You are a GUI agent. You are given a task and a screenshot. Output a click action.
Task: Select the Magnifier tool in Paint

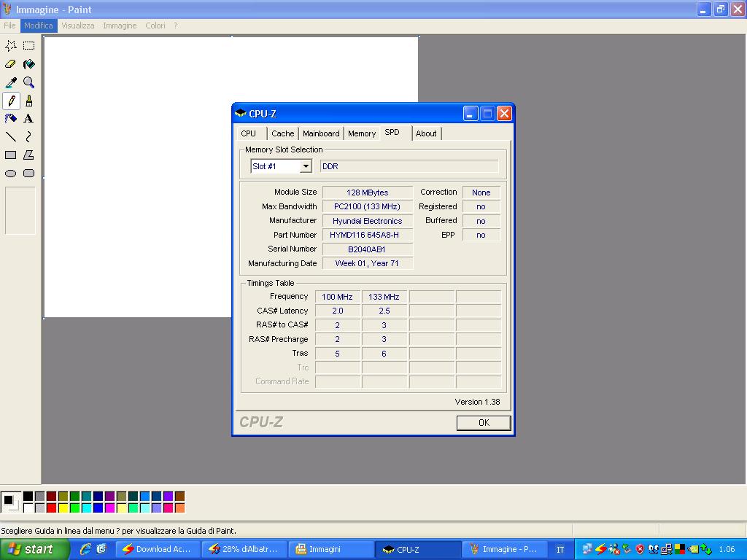tap(29, 82)
